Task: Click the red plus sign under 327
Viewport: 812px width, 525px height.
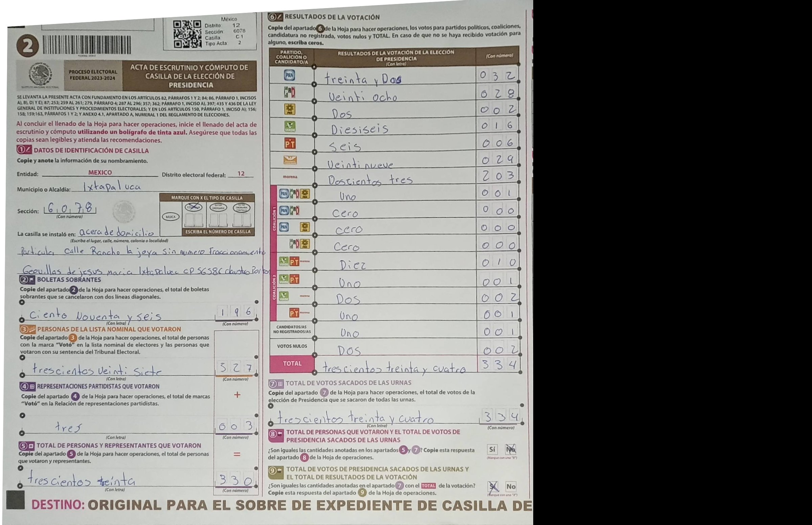Action: click(237, 395)
